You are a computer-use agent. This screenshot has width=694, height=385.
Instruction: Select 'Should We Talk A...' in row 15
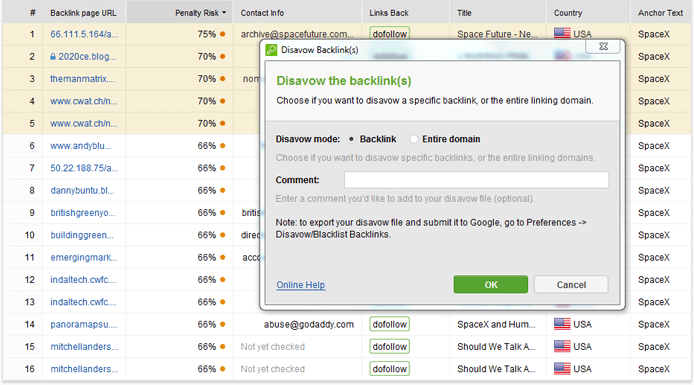[x=496, y=346]
